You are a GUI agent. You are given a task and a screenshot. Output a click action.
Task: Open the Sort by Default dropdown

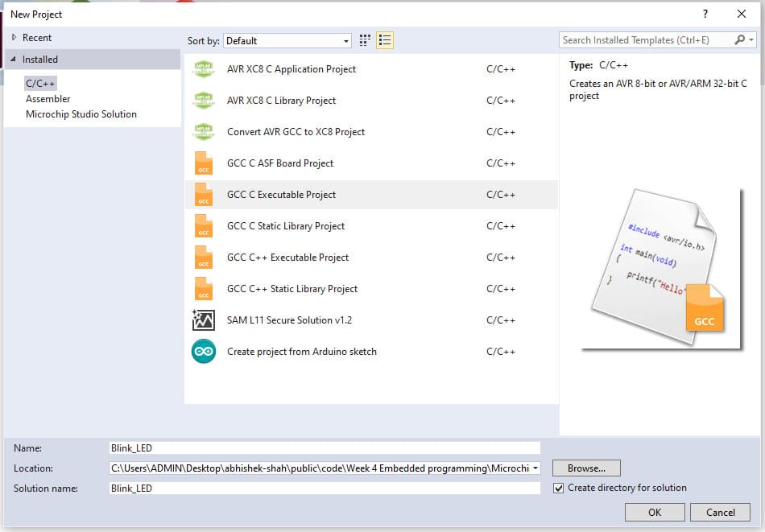point(287,41)
